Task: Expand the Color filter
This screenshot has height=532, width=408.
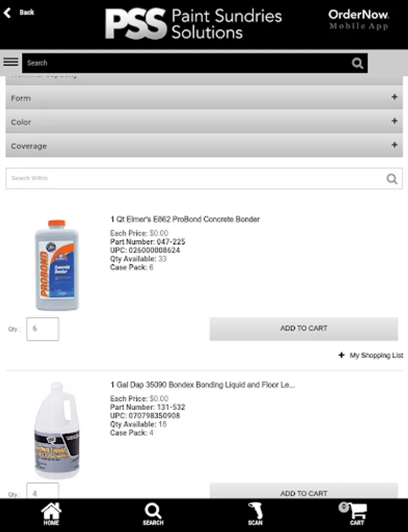Action: coord(204,122)
